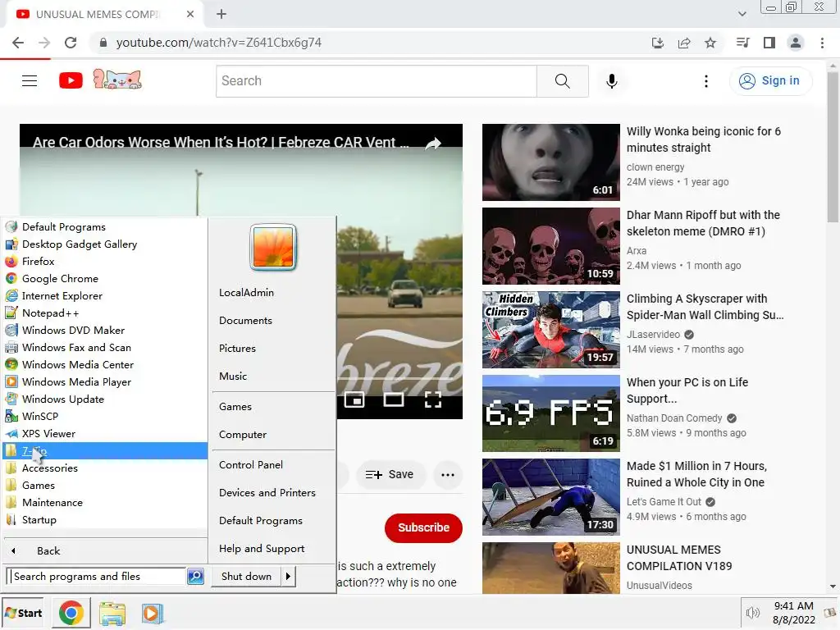Image resolution: width=840 pixels, height=630 pixels.
Task: Click the taskbar clock 9:41 AM
Action: 793,606
